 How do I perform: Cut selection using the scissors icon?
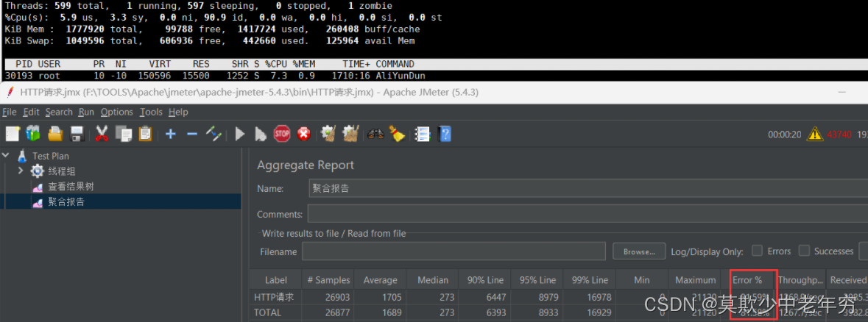tap(102, 134)
